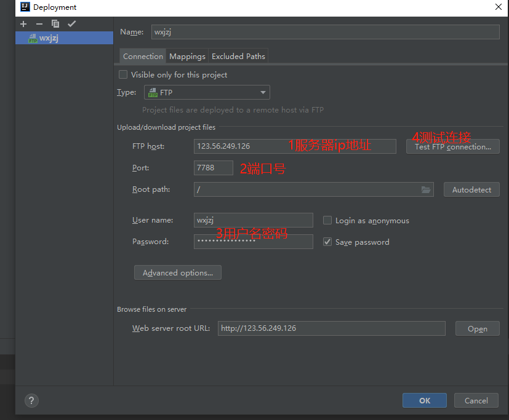Click the checkmark validation icon in toolbar
The image size is (509, 420).
tap(70, 24)
